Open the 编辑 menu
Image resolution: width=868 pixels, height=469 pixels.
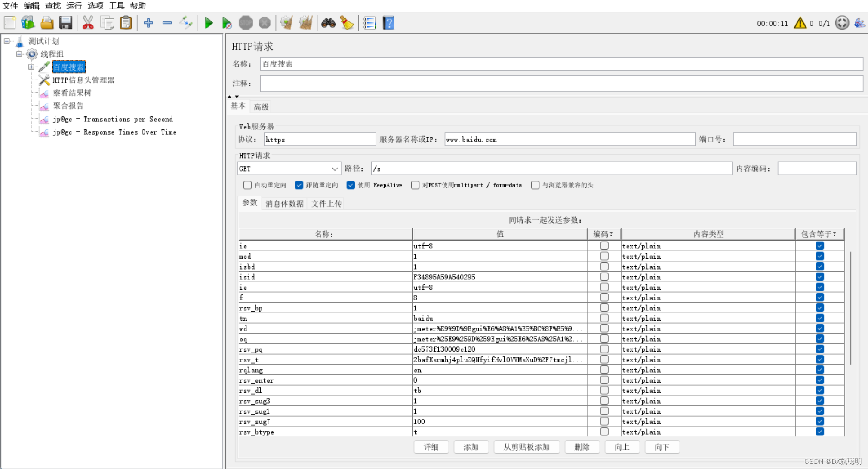pos(31,6)
